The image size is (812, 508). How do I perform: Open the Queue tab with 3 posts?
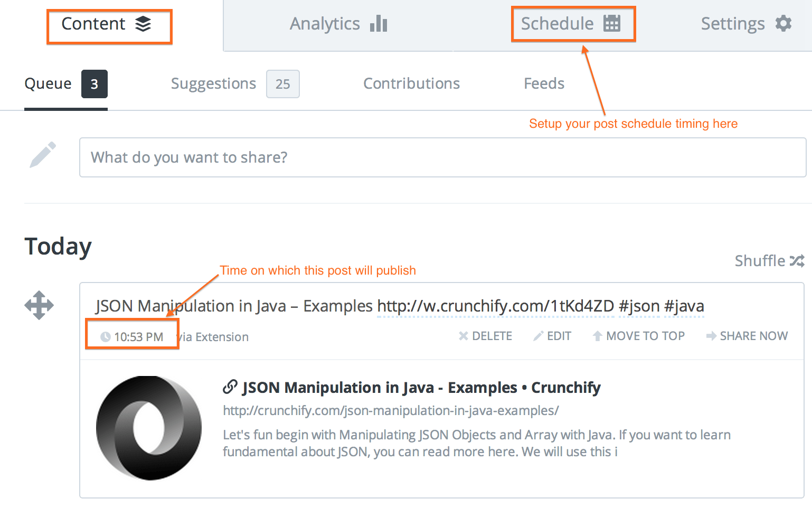coord(66,84)
